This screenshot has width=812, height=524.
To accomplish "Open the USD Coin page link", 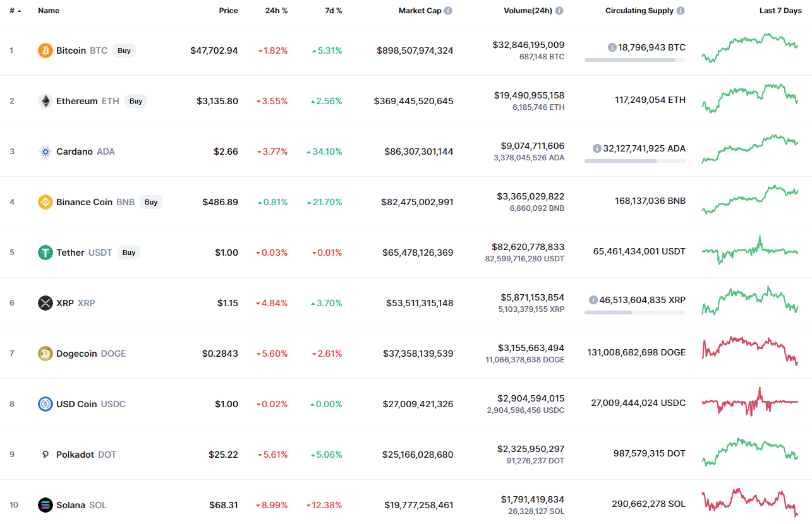I will click(76, 404).
